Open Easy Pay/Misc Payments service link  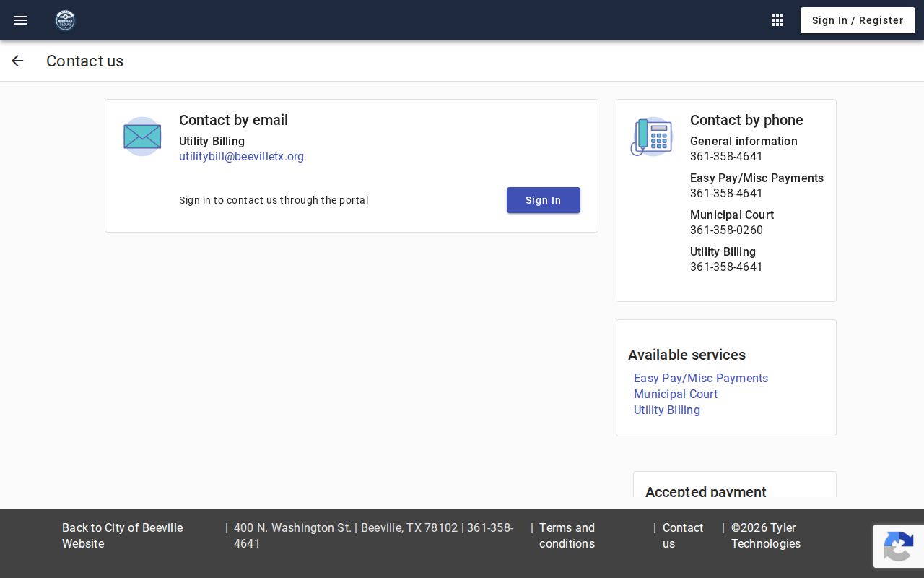[x=701, y=378]
